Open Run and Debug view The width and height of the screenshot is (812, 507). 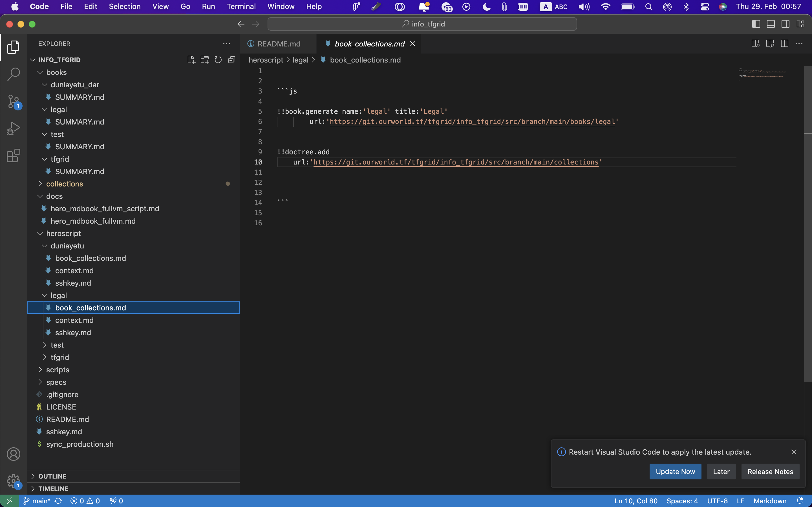14,128
